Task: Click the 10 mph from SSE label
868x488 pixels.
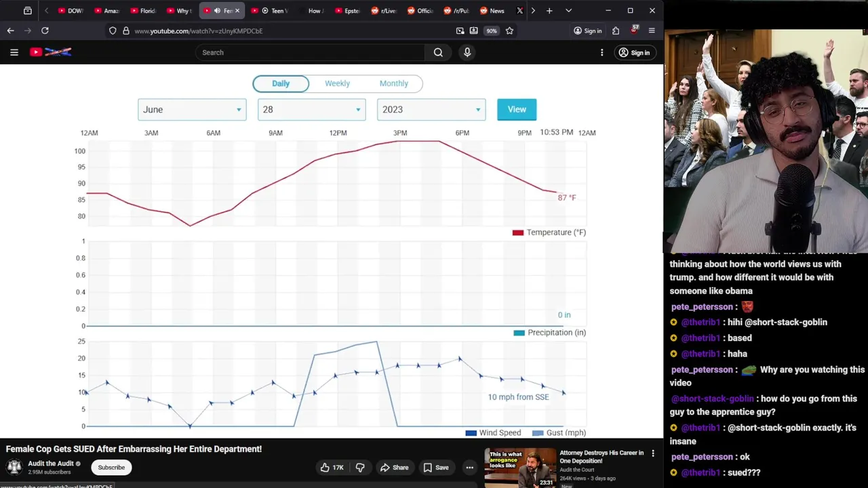Action: 519,397
